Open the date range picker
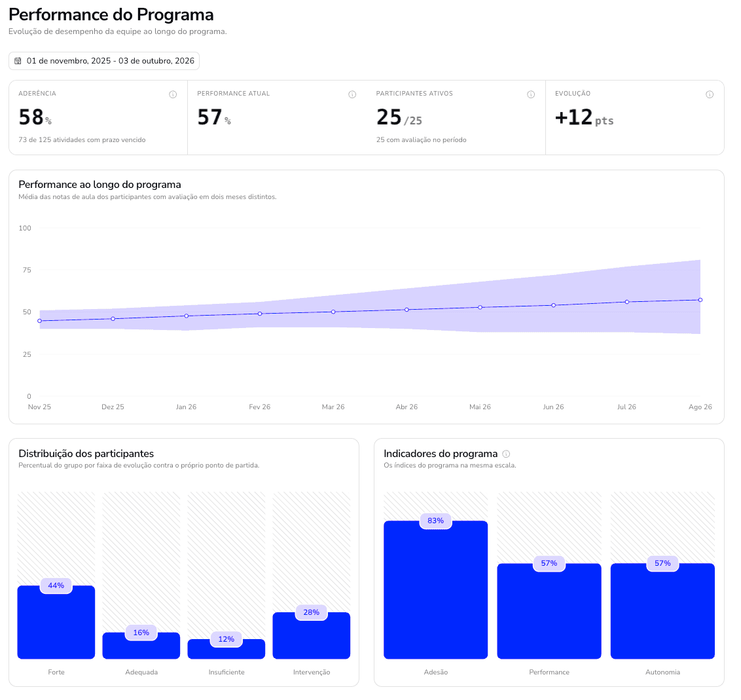The image size is (741, 700). 104,61
